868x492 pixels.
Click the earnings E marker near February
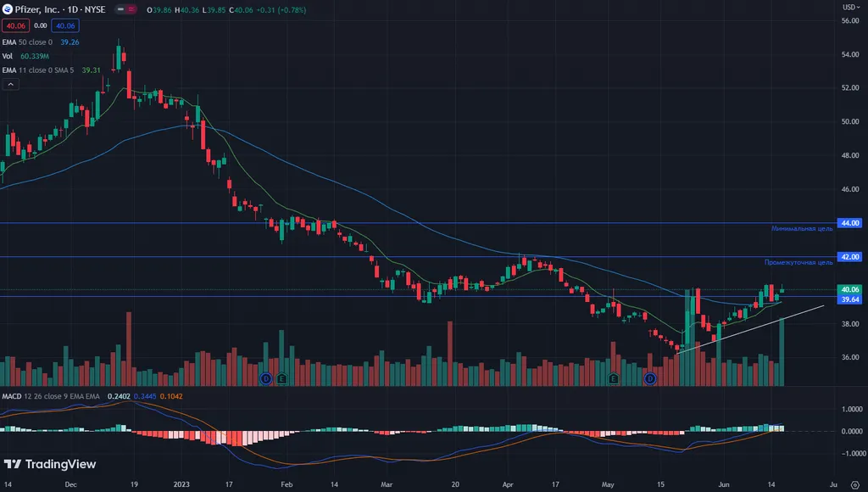coord(281,377)
